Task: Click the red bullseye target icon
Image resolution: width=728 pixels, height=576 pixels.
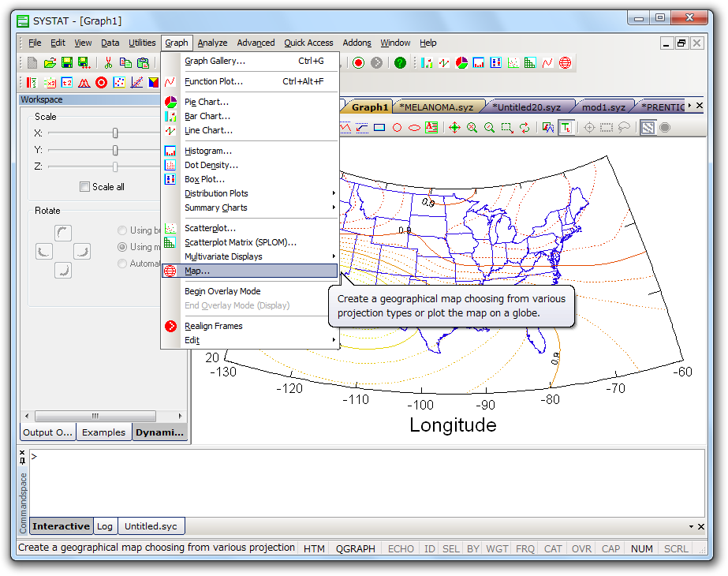Action: pyautogui.click(x=101, y=83)
